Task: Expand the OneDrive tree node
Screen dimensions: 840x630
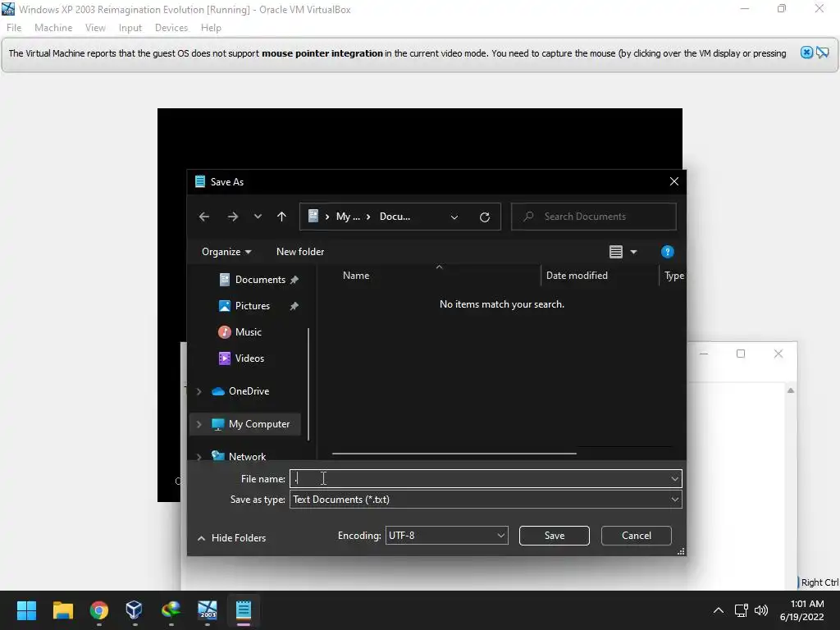Action: [199, 391]
